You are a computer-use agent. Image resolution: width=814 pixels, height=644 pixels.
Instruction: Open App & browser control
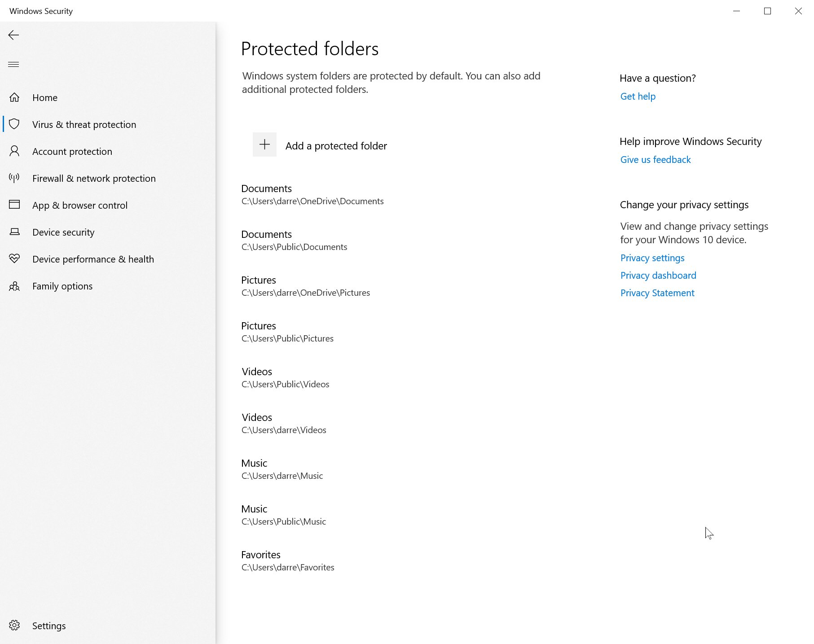pyautogui.click(x=80, y=206)
